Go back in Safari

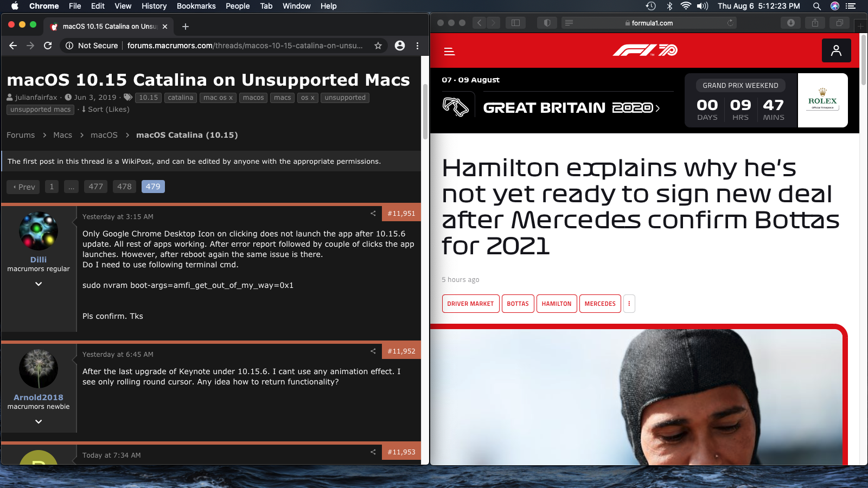point(479,23)
